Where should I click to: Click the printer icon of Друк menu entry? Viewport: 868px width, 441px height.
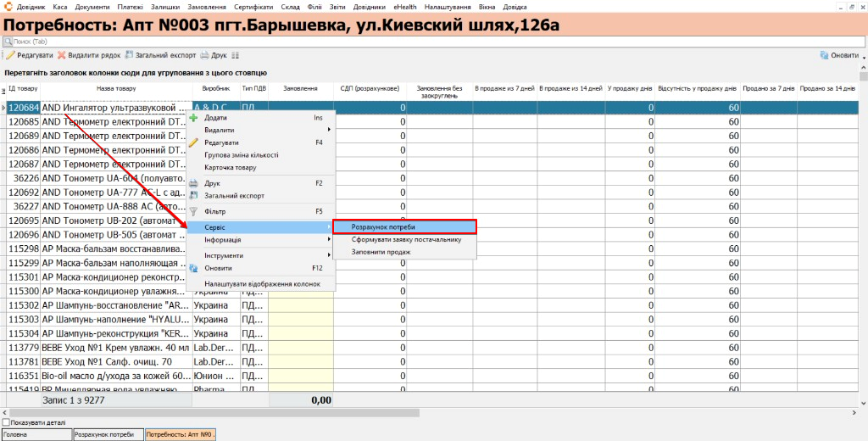point(193,183)
